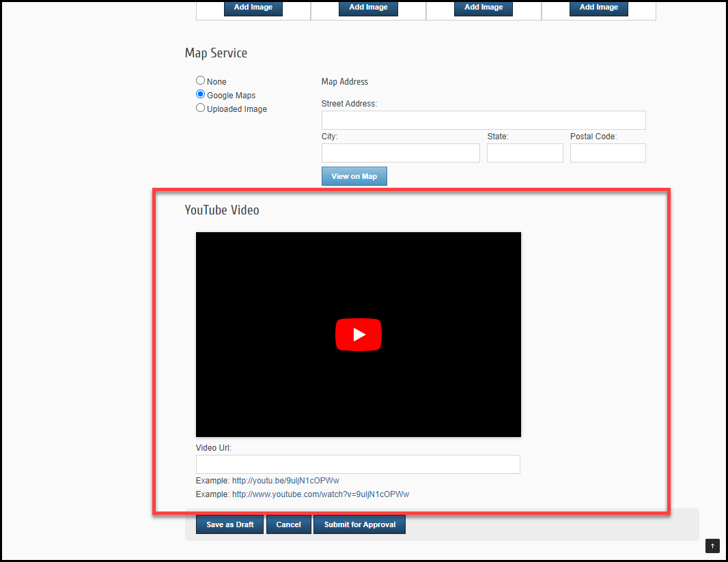Screen dimensions: 728x562
Task: Click the Street Address input field
Action: tap(484, 120)
